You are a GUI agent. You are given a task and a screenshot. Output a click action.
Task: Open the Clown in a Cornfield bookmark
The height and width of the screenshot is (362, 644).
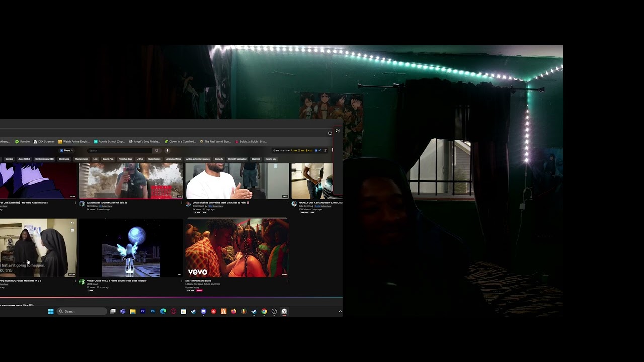(180, 141)
